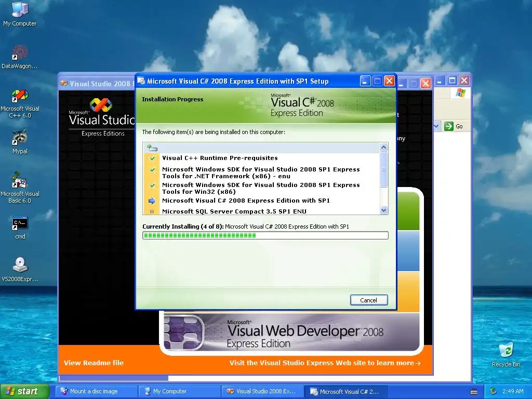Open View Readme file link
The image size is (532, 399).
click(94, 363)
